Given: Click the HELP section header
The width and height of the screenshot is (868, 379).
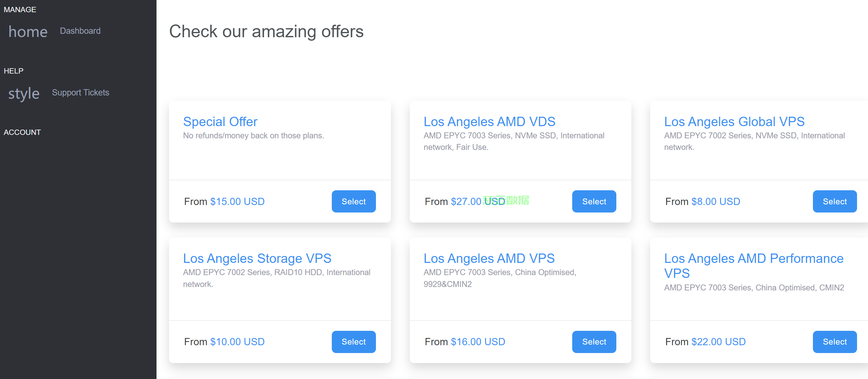Looking at the screenshot, I should click(x=13, y=71).
